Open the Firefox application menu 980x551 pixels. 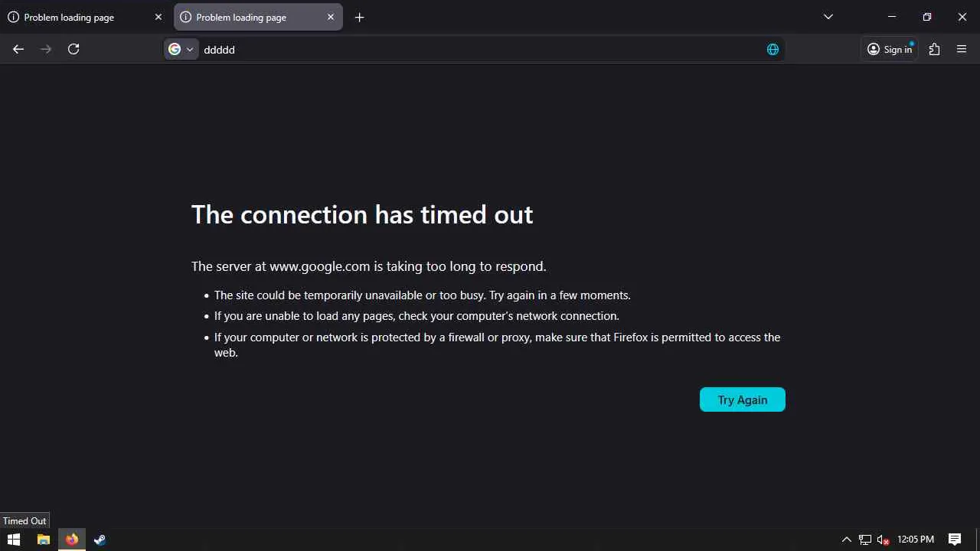pos(962,49)
